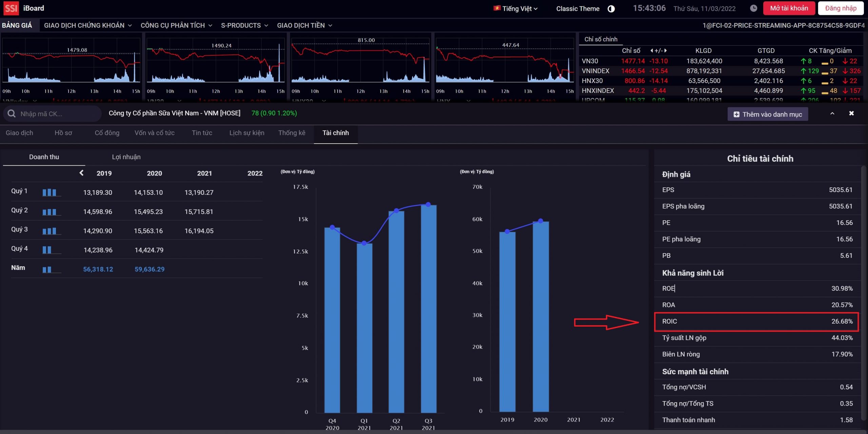Click the Năm mini bar chart icon
Image resolution: width=868 pixels, height=434 pixels.
point(52,269)
